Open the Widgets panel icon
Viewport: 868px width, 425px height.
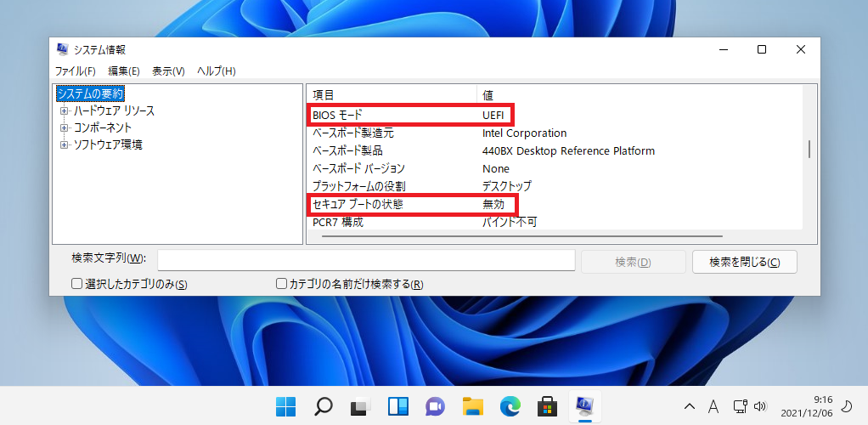click(397, 407)
